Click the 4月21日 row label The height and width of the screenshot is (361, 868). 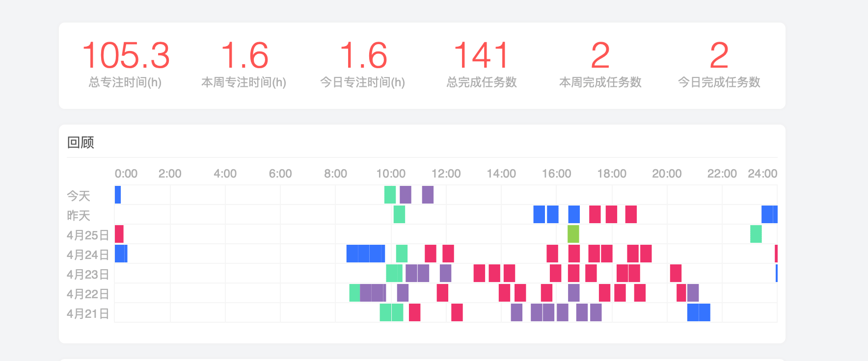point(88,313)
